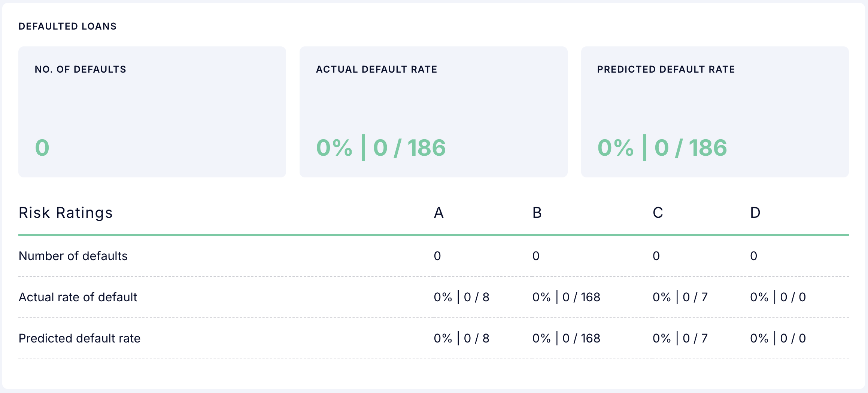Select the risk rating C column header
Image resolution: width=868 pixels, height=393 pixels.
click(658, 213)
